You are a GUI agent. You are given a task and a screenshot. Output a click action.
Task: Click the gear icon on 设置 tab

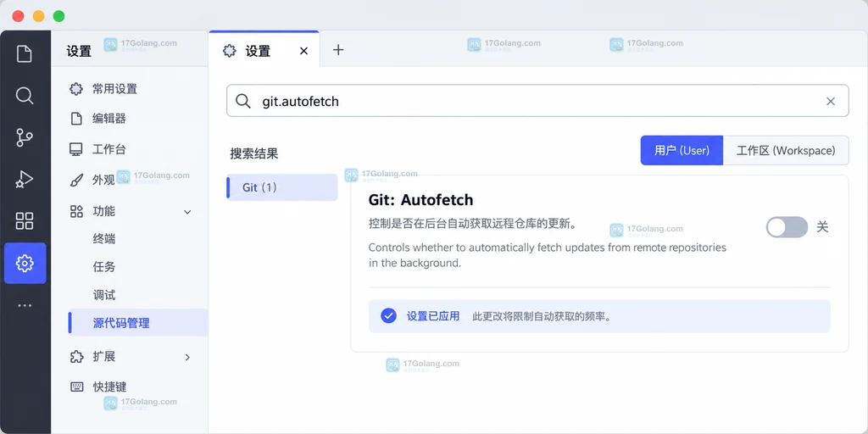(229, 51)
